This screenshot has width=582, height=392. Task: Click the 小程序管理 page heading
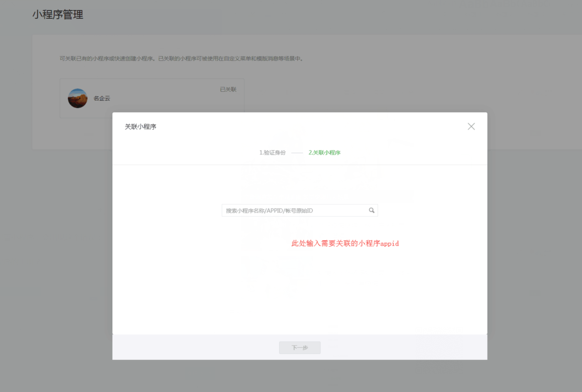[58, 15]
